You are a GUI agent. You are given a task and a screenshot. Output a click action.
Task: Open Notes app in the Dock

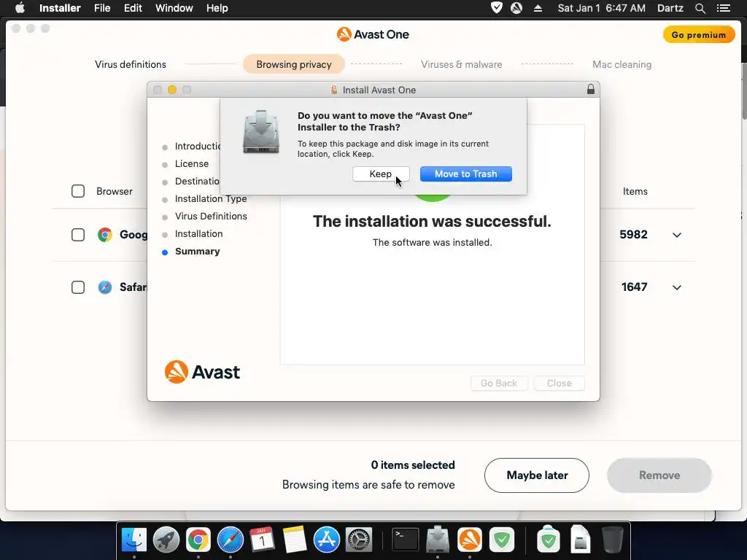[295, 540]
